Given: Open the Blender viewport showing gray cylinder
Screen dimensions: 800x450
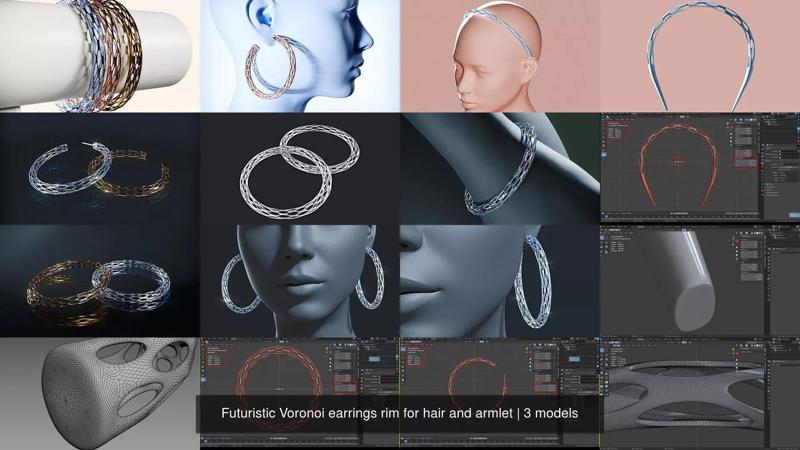Looking at the screenshot, I should tap(700, 281).
